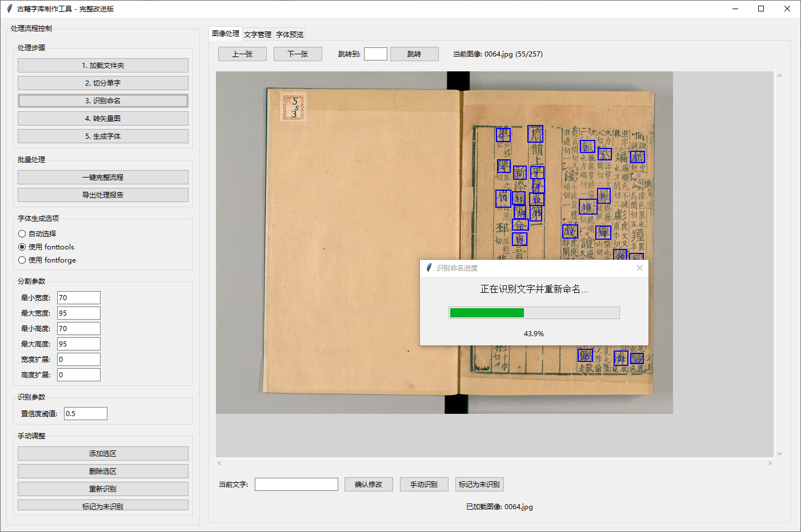Close the 识别命名进度 dialog

pos(639,267)
